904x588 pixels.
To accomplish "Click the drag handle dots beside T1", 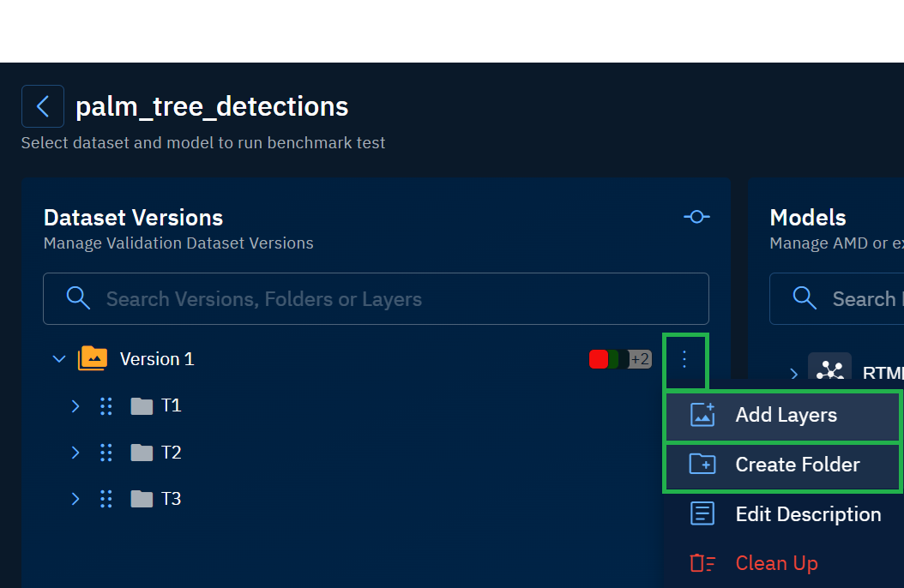I will pyautogui.click(x=106, y=405).
